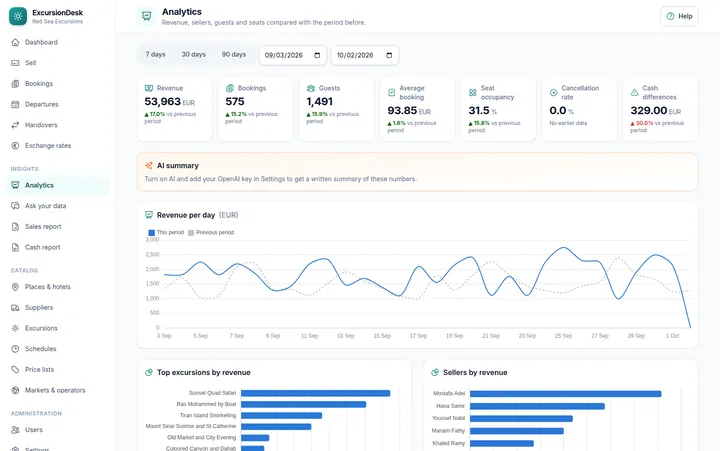Click the Ask your data chat icon

pos(15,206)
